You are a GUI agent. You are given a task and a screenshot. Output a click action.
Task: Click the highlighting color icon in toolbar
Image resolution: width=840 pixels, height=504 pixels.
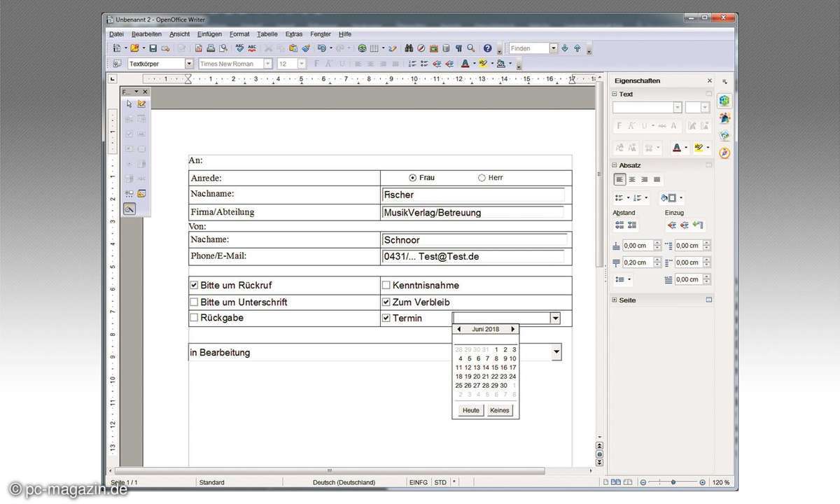tap(483, 64)
